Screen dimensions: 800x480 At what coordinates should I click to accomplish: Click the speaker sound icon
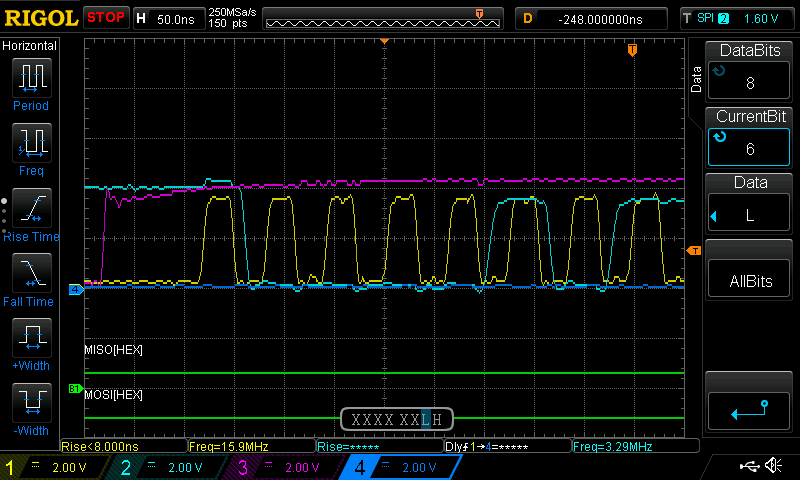pos(774,466)
